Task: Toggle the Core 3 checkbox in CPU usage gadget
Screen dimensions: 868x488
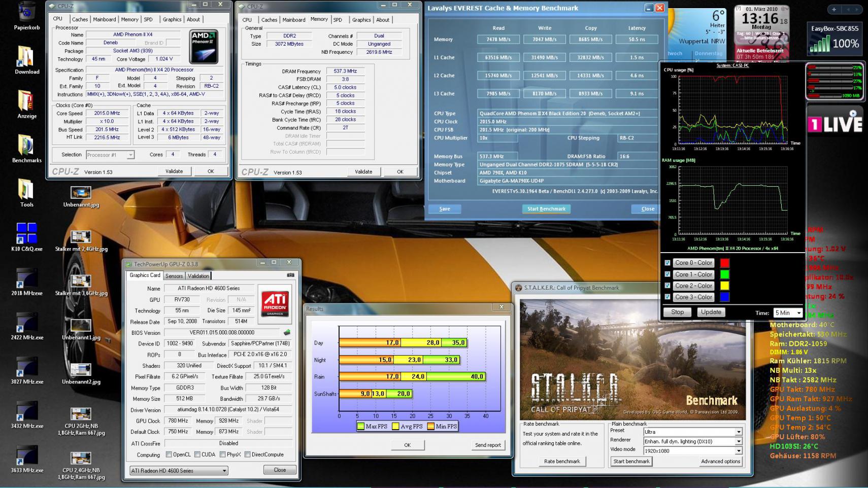Action: pos(667,297)
